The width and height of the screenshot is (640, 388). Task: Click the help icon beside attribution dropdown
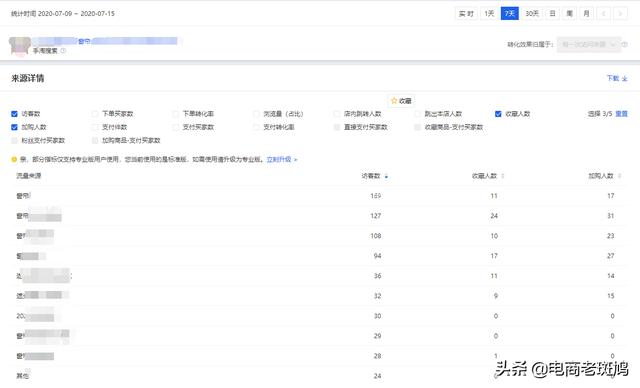[x=624, y=44]
